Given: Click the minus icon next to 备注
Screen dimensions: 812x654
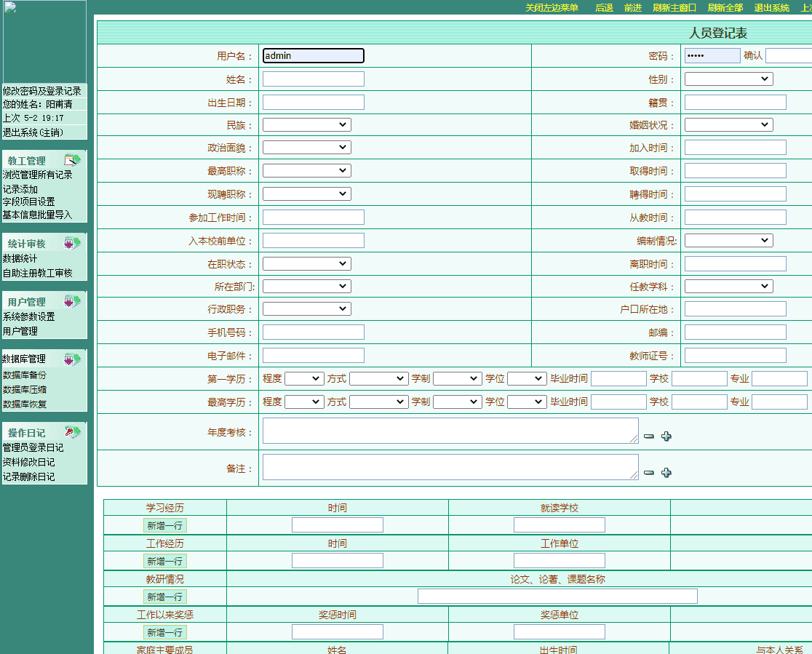Looking at the screenshot, I should (649, 473).
